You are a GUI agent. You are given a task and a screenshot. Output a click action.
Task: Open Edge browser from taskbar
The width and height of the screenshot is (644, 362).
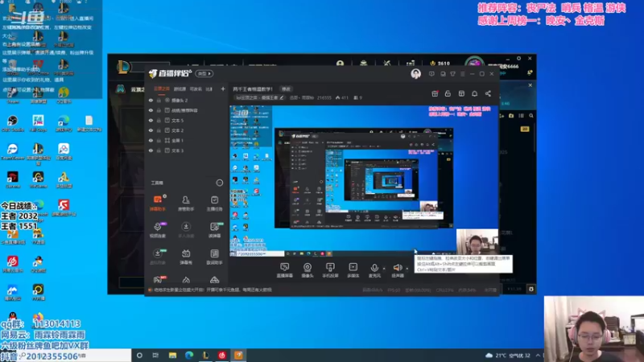click(x=189, y=356)
